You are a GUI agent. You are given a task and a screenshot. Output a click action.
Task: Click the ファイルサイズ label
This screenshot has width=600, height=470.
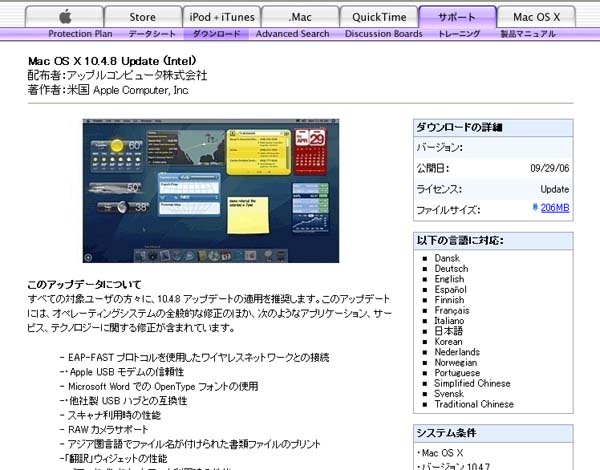pos(448,210)
